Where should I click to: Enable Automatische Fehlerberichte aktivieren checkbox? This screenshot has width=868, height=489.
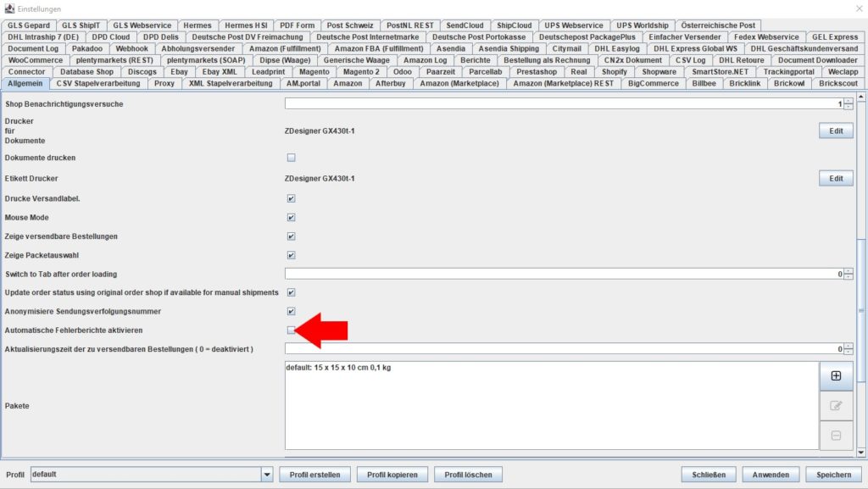click(x=292, y=331)
